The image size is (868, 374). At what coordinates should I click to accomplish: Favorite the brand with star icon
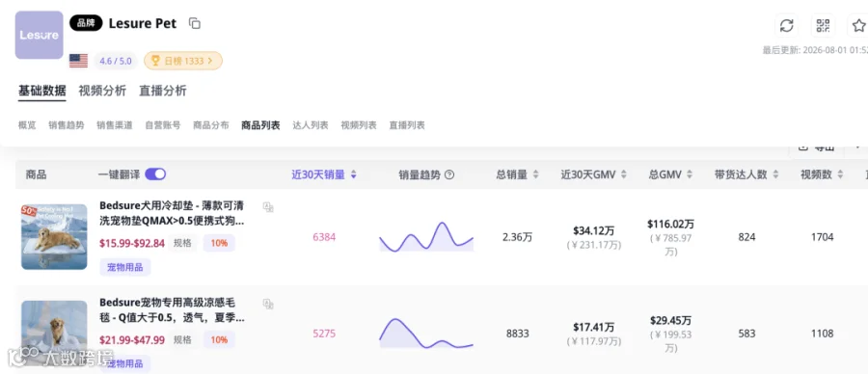858,25
